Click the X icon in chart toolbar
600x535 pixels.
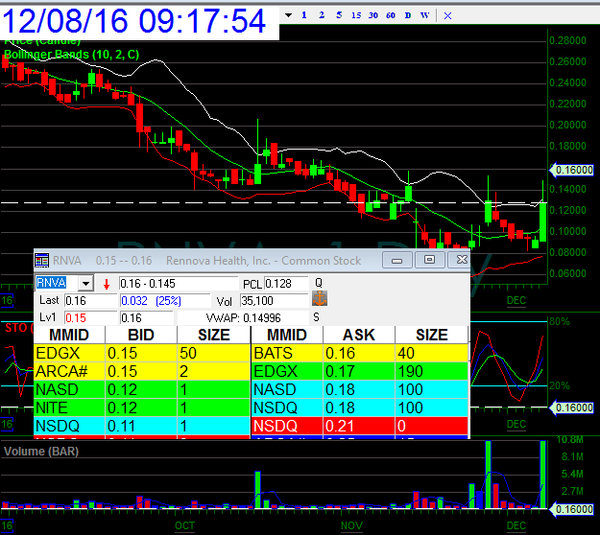(446, 16)
